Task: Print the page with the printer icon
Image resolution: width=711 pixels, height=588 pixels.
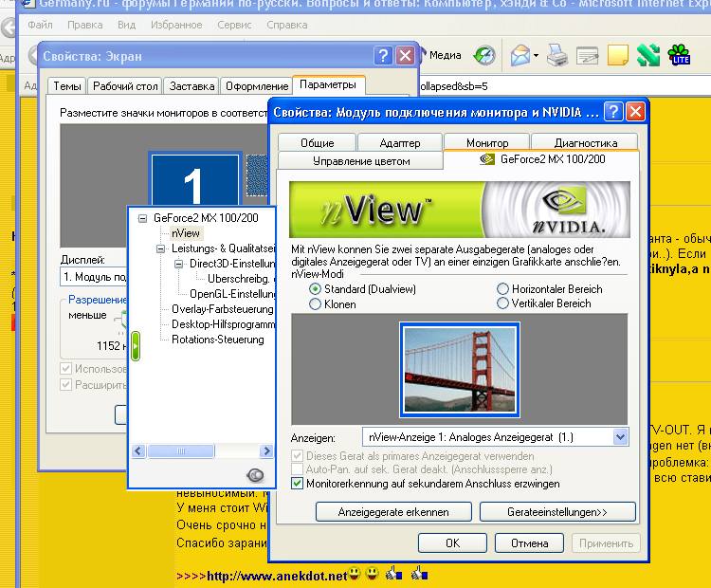Action: (x=556, y=55)
